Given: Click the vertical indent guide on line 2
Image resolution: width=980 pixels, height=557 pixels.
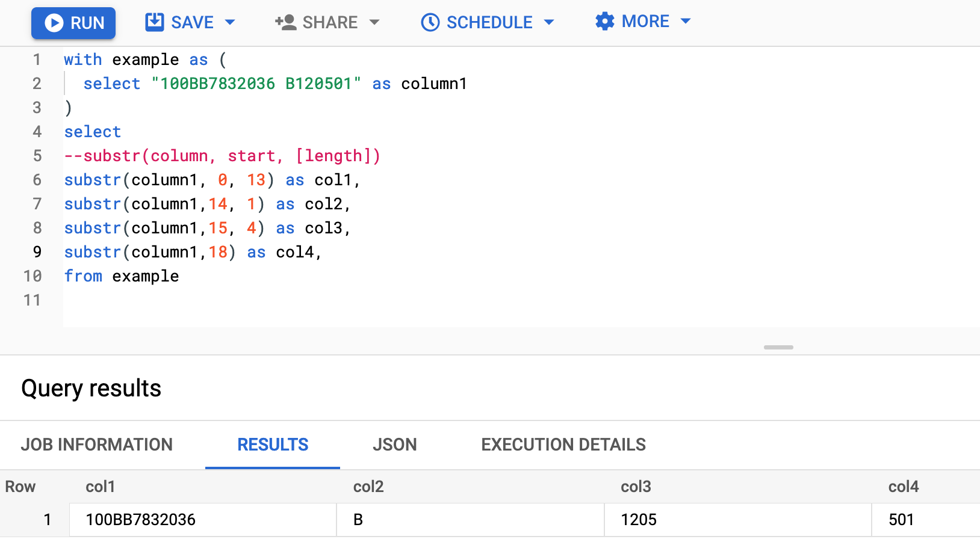Looking at the screenshot, I should [x=65, y=84].
